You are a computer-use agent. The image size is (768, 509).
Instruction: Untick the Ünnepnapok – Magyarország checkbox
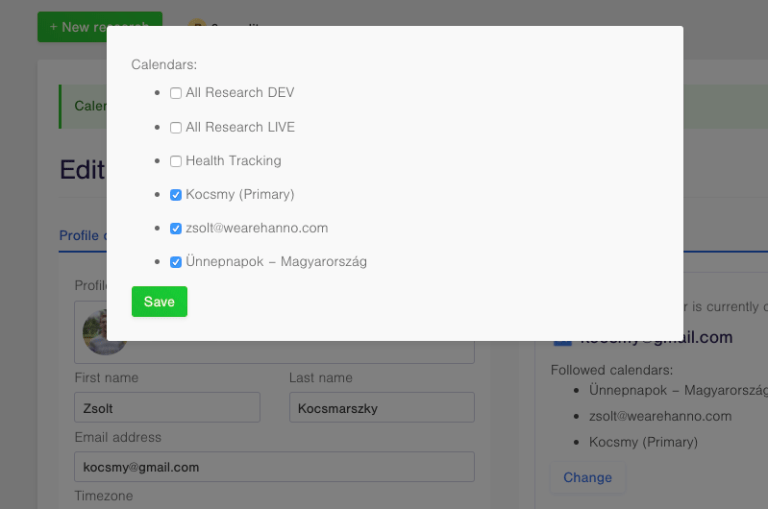point(176,262)
